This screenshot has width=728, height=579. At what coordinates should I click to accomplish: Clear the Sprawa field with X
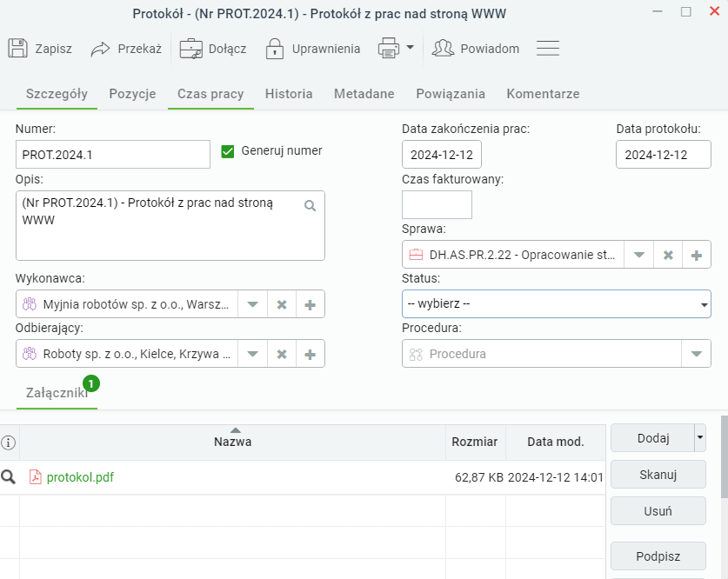(668, 255)
